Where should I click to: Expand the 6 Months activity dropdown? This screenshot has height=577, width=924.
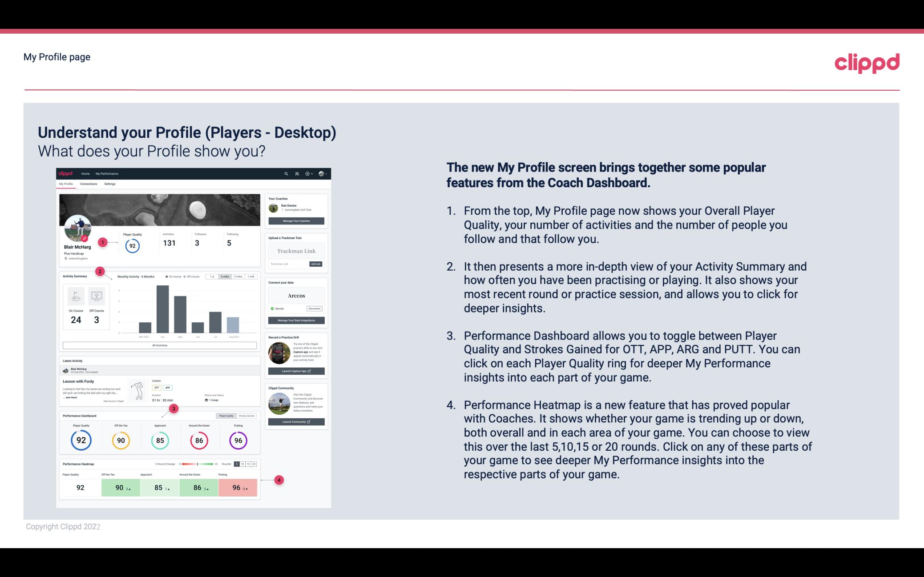click(x=226, y=276)
